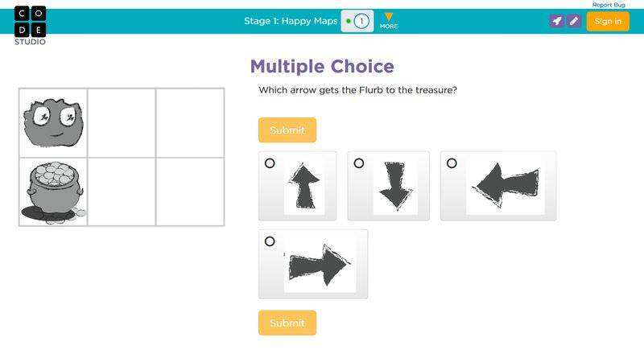The height and width of the screenshot is (354, 644).
Task: Click the purple pencil icon
Action: click(x=573, y=21)
